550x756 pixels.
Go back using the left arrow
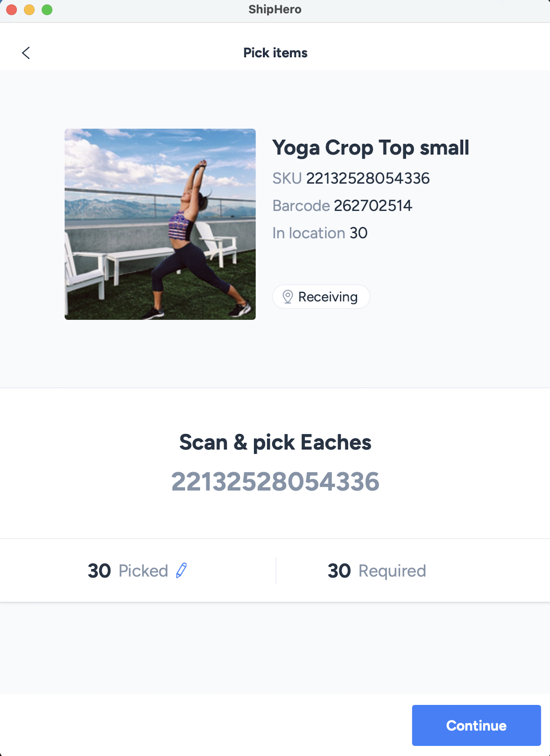(x=26, y=53)
